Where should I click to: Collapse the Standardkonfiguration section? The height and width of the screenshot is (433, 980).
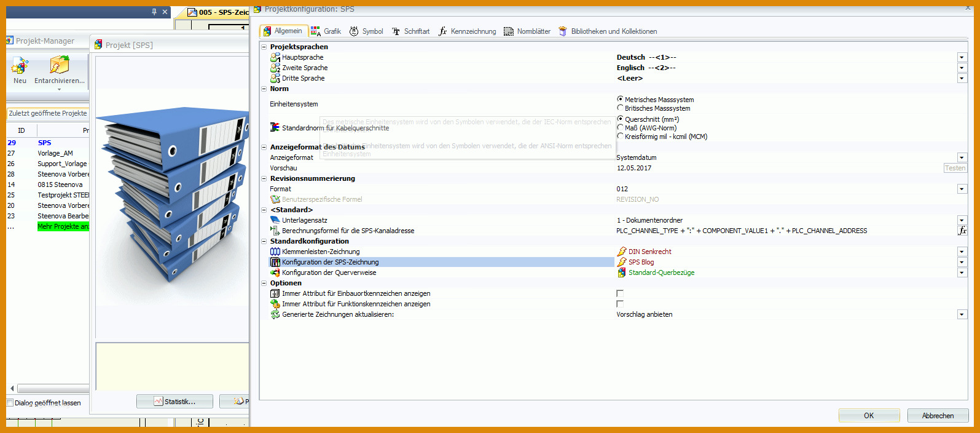[x=264, y=241]
